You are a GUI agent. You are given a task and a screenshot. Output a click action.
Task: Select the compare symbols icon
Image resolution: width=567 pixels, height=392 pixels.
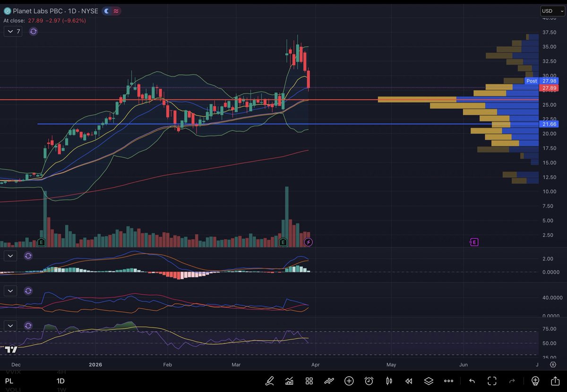coord(329,381)
